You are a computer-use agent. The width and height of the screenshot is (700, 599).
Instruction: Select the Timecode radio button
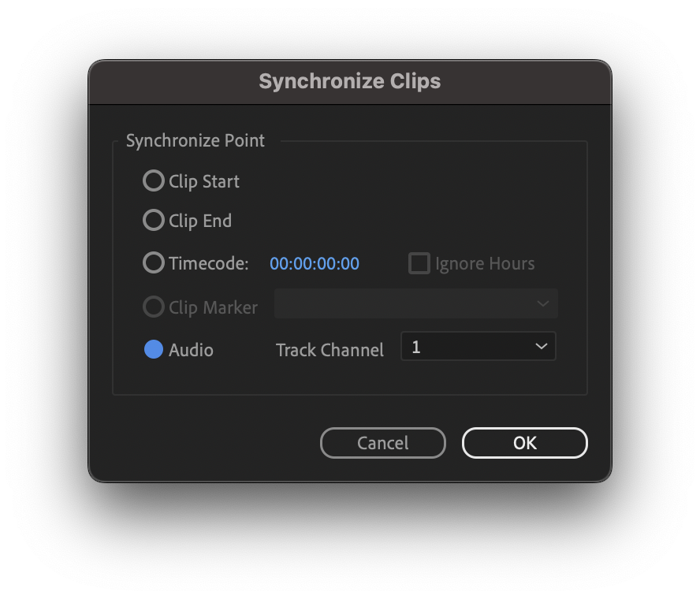[154, 263]
